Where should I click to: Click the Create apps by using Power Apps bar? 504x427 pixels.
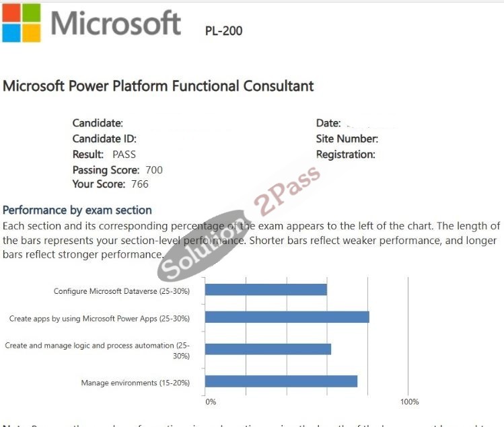click(x=287, y=317)
